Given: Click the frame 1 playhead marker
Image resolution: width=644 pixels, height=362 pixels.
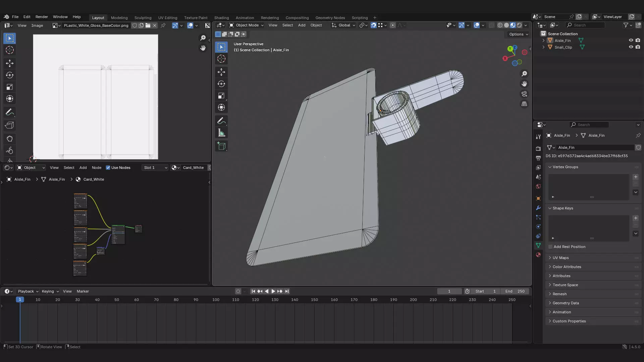Looking at the screenshot, I should coord(20,300).
